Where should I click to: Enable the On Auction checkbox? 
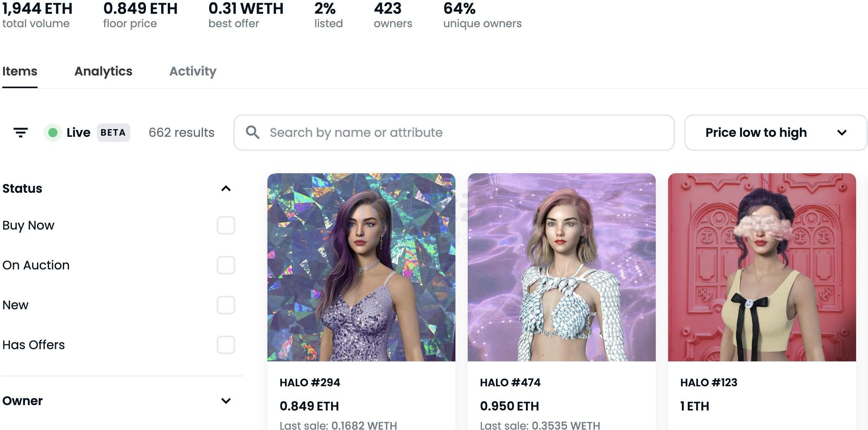click(226, 265)
